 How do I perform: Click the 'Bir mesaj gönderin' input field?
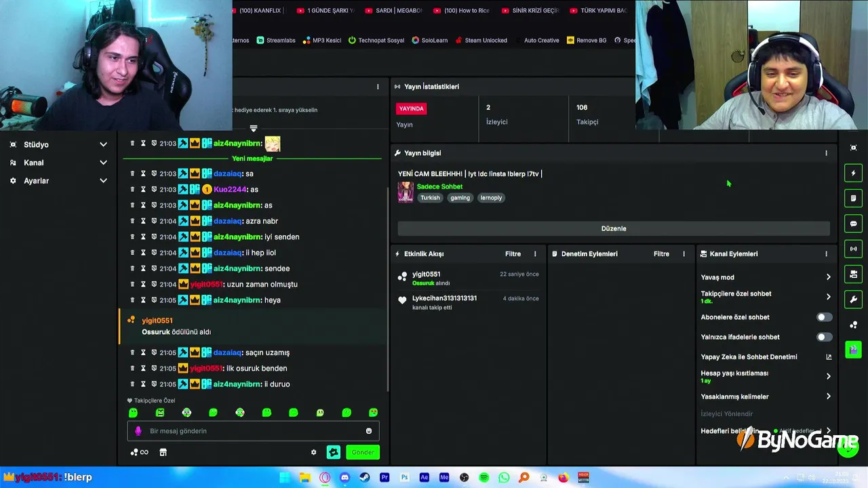253,431
